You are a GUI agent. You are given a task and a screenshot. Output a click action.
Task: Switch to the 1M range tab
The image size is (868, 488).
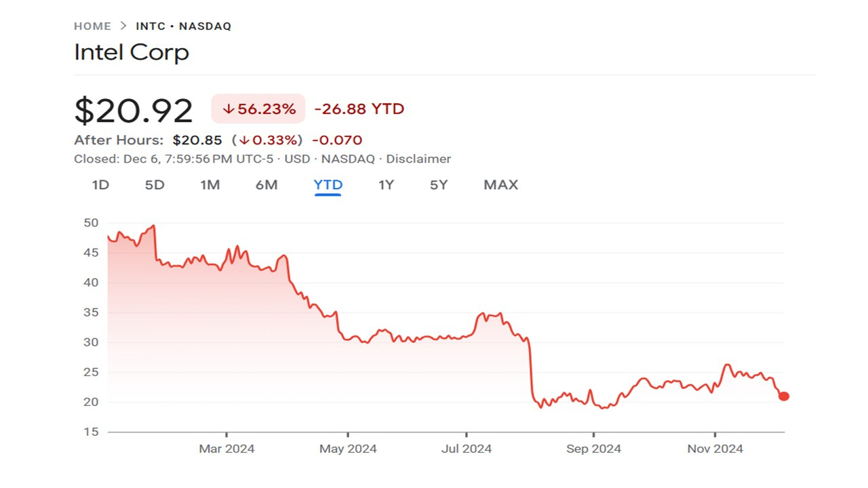point(210,185)
